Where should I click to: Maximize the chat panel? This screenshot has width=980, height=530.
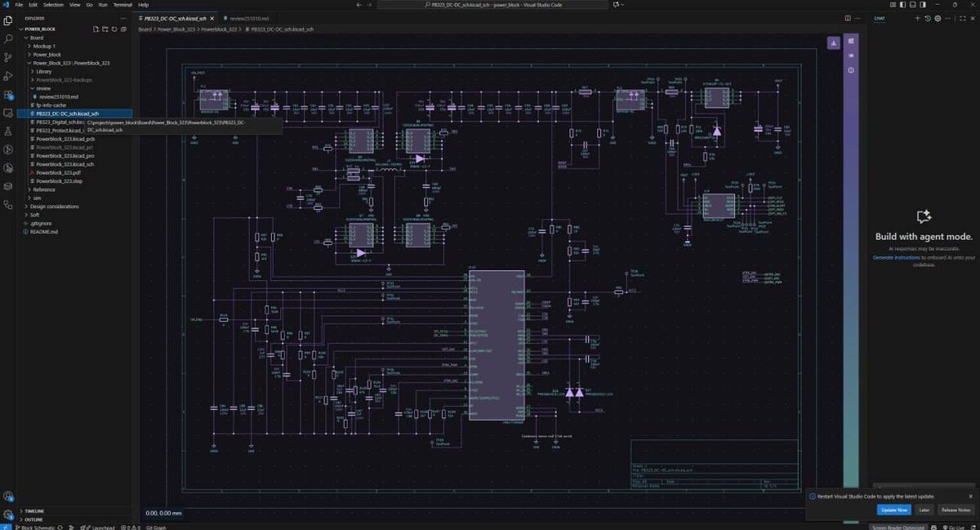[961, 17]
